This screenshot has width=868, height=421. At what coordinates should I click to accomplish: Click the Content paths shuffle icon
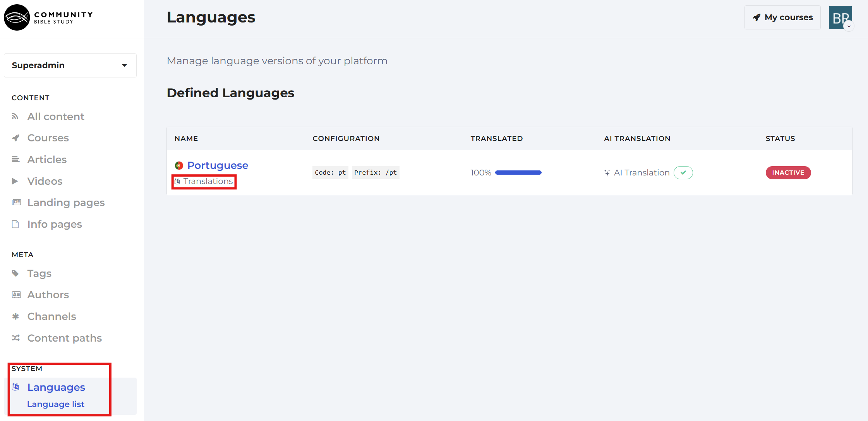tap(15, 338)
